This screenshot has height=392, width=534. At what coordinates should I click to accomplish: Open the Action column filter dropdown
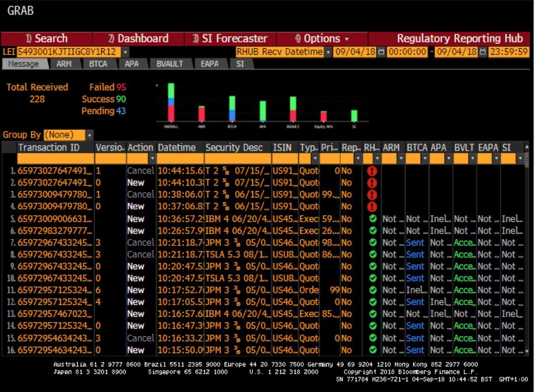pos(153,159)
